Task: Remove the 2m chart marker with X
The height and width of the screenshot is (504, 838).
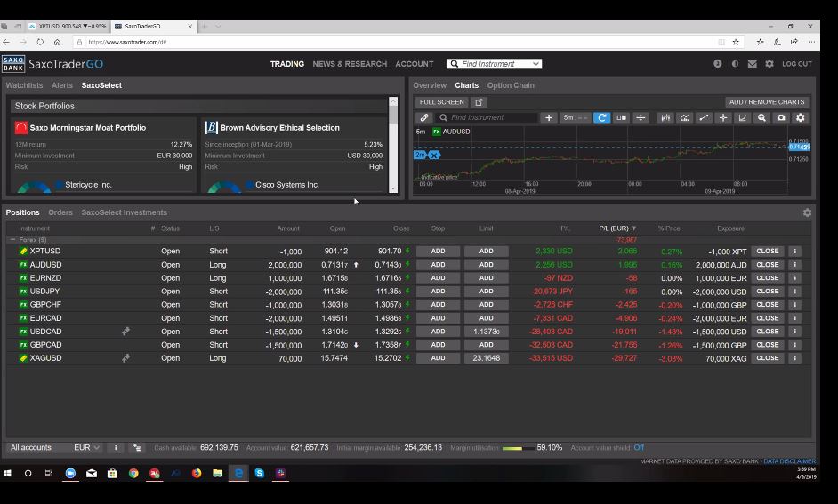Action: pyautogui.click(x=434, y=156)
